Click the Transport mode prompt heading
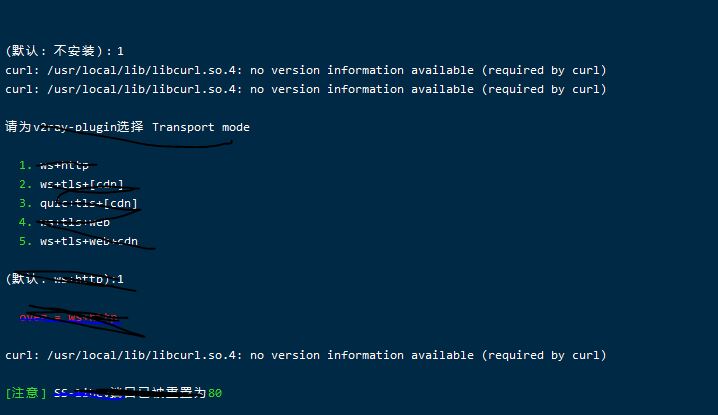Screen dimensions: 718x415 pos(201,127)
